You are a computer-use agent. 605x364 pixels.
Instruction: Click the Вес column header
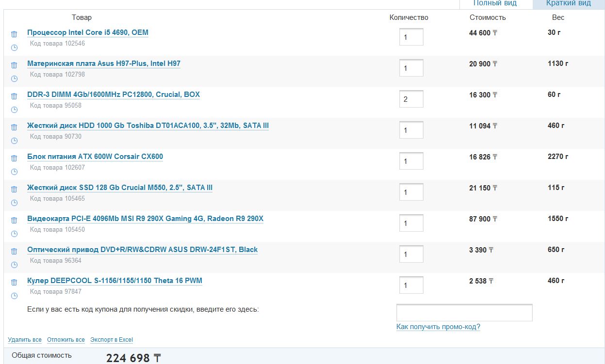click(x=558, y=17)
